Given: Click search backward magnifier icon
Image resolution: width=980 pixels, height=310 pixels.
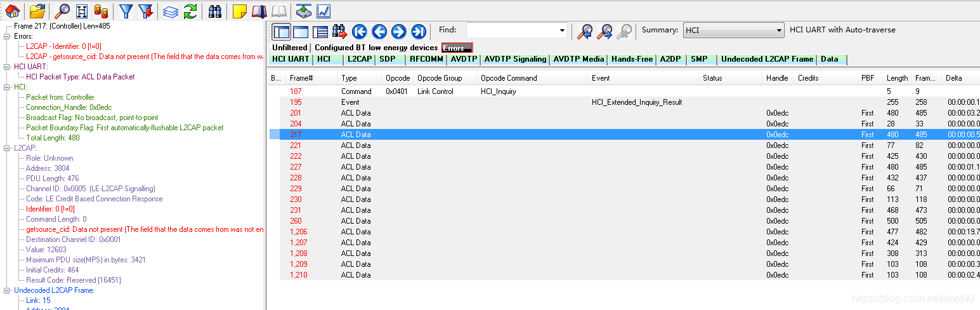Looking at the screenshot, I should [585, 31].
